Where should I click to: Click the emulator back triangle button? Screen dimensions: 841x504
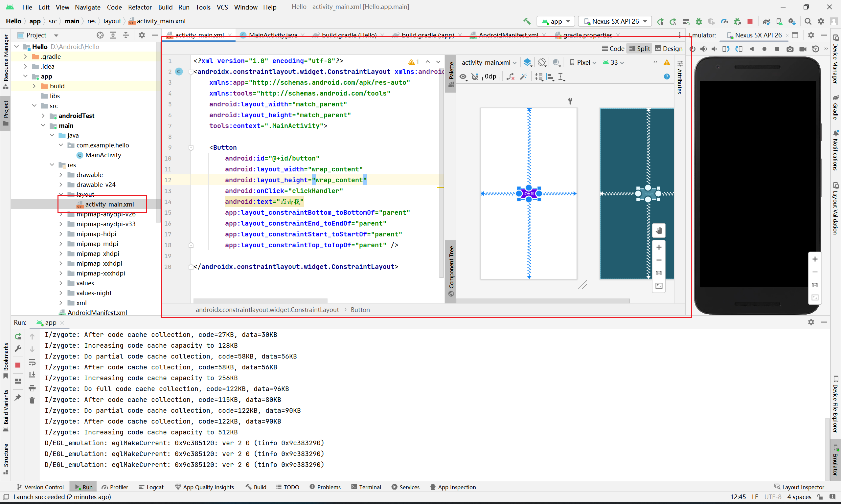752,49
